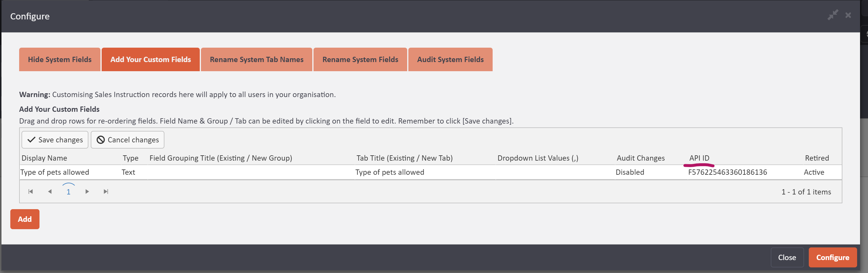The width and height of the screenshot is (868, 273).
Task: Click the Configure button
Action: click(x=833, y=257)
